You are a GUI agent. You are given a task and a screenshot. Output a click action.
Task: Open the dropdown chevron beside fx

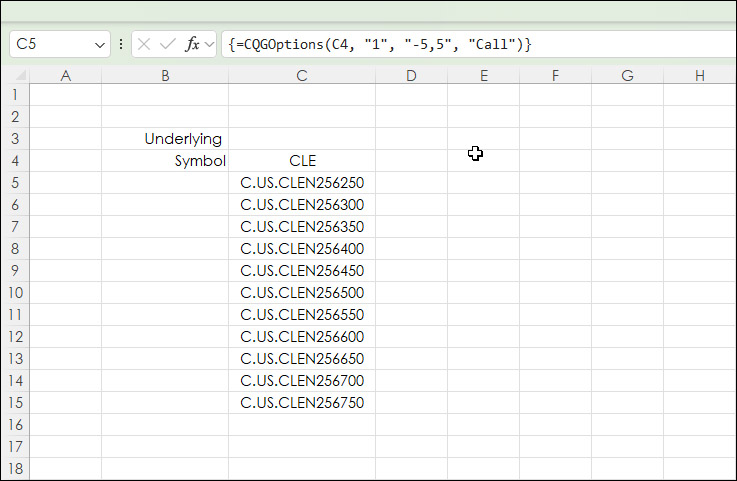tap(209, 45)
